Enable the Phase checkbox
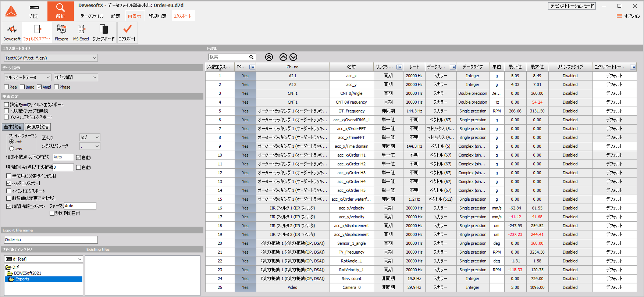 coord(56,87)
